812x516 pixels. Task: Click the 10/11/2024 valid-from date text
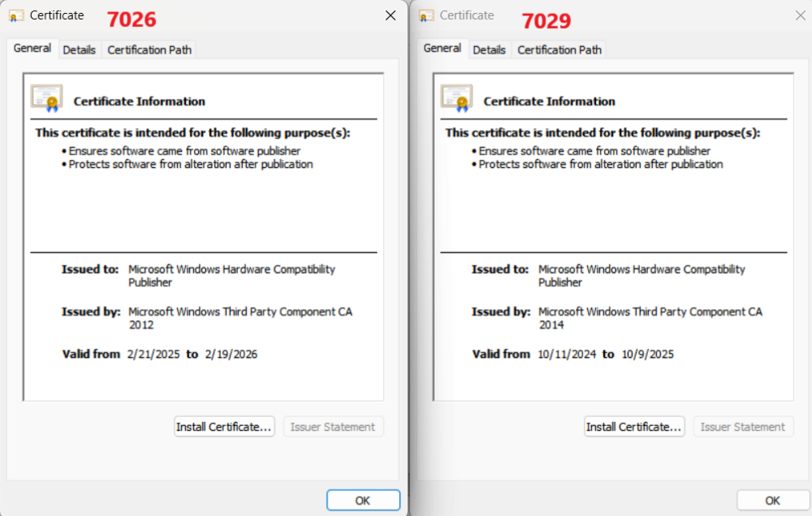(x=567, y=355)
